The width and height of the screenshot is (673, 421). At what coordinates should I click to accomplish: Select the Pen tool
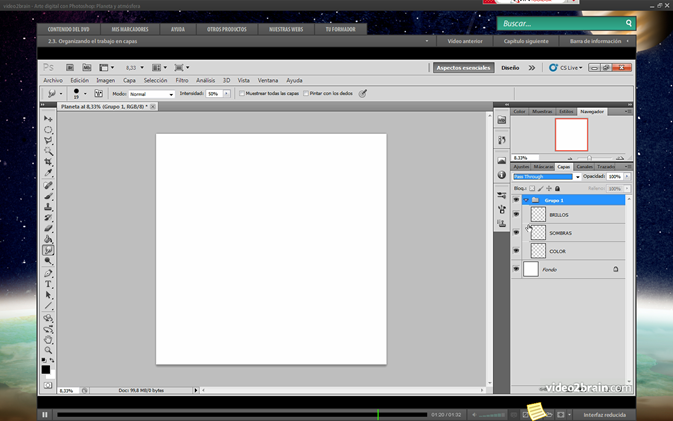[x=48, y=273]
